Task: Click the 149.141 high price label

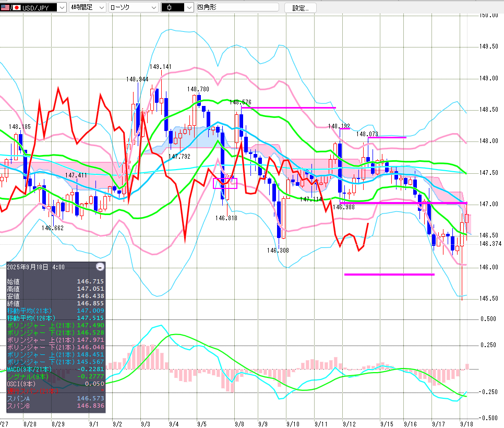Action: tap(160, 67)
